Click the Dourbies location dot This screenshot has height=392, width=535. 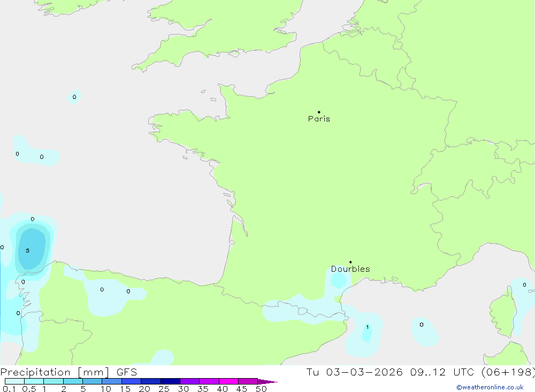350,262
